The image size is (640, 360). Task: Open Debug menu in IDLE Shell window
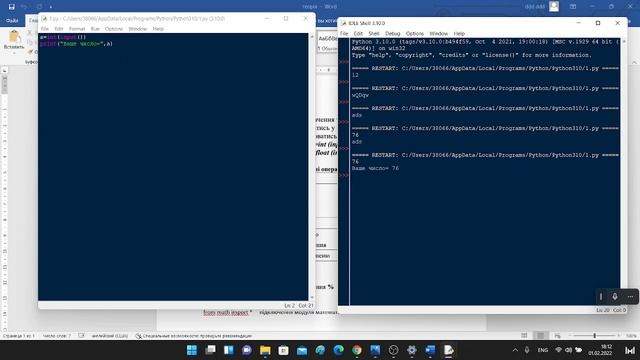393,33
